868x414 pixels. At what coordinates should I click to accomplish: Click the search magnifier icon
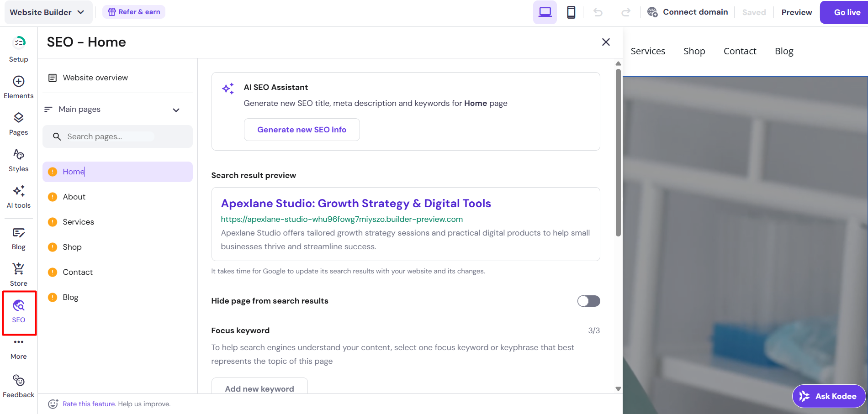tap(57, 136)
